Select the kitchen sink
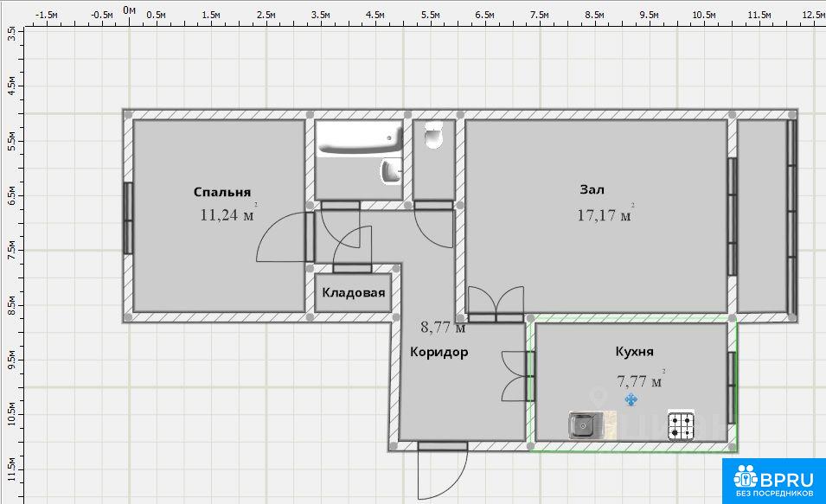 tap(583, 425)
